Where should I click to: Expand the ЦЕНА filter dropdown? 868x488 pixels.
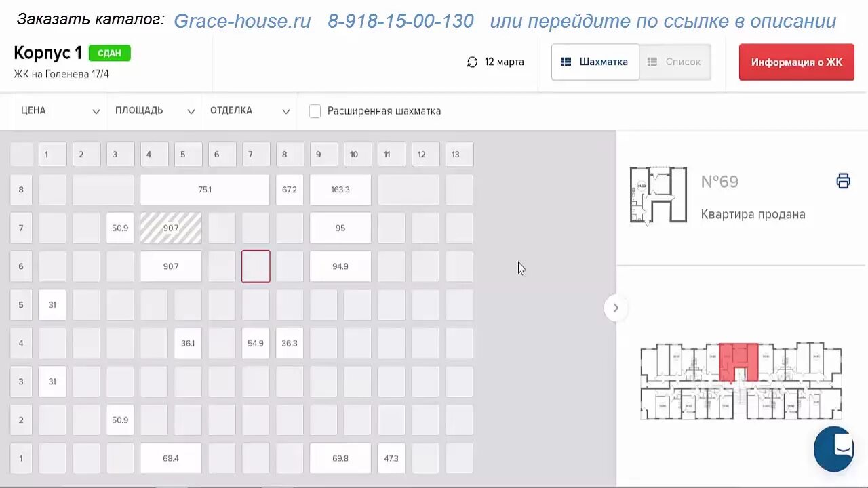(60, 110)
